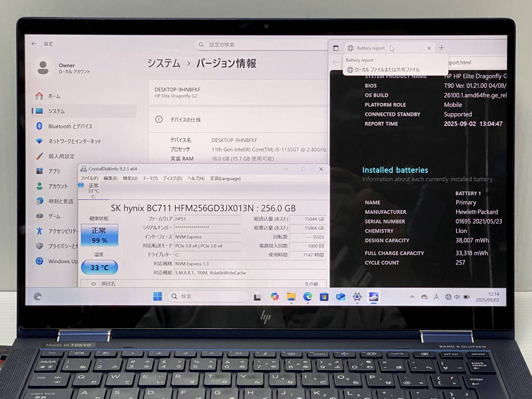Click the privacy shield icon
Viewport: 532px width, 399px height.
(39, 246)
